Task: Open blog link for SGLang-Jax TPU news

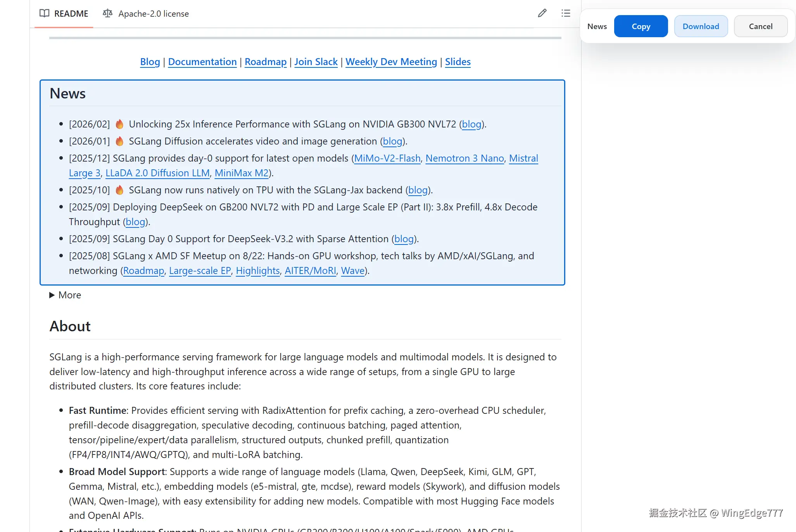Action: coord(418,190)
